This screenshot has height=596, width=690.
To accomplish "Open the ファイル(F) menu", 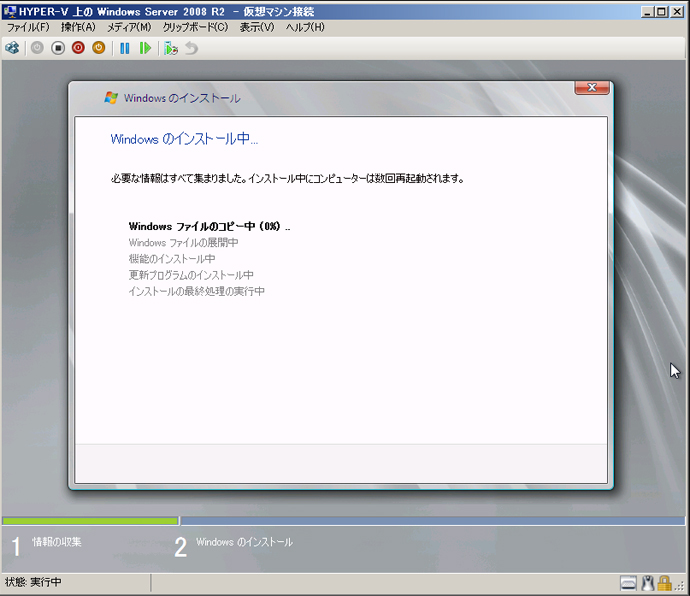I will pyautogui.click(x=28, y=27).
